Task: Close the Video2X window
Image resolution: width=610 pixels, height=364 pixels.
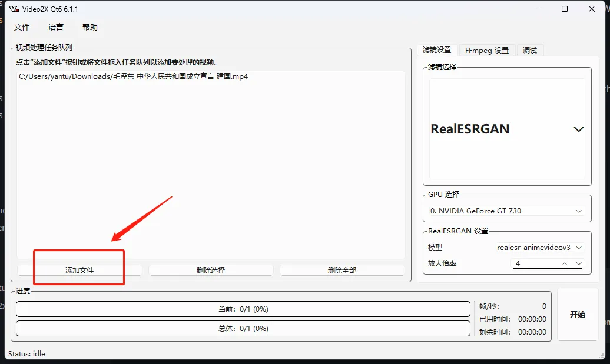Action: 592,9
